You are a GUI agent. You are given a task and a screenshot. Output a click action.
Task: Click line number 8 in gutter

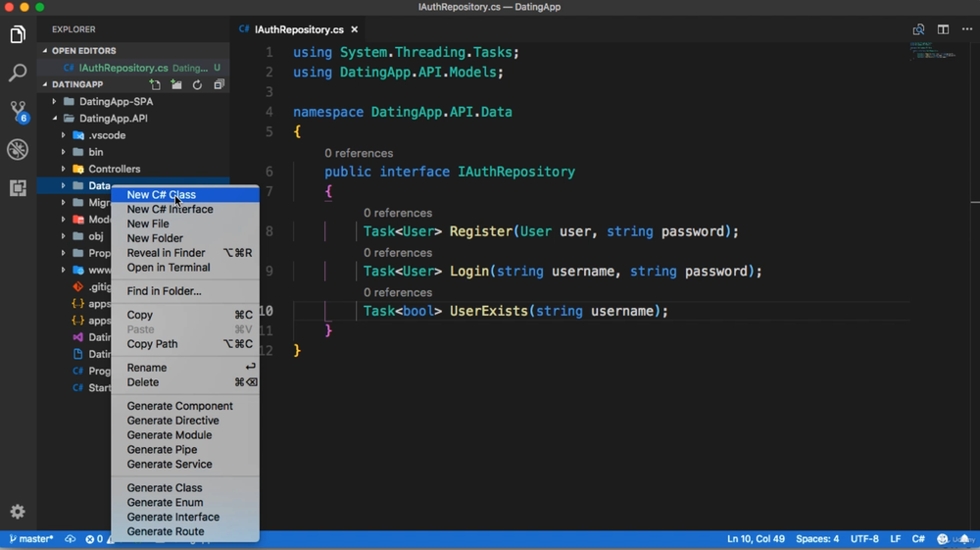(x=269, y=231)
